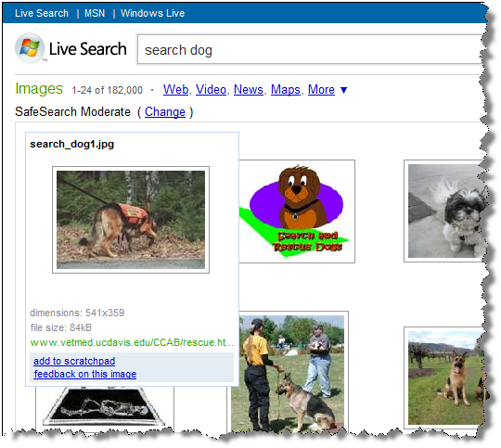Click the search box containing 'search dog'
Screen dimensions: 501x448
click(310, 50)
